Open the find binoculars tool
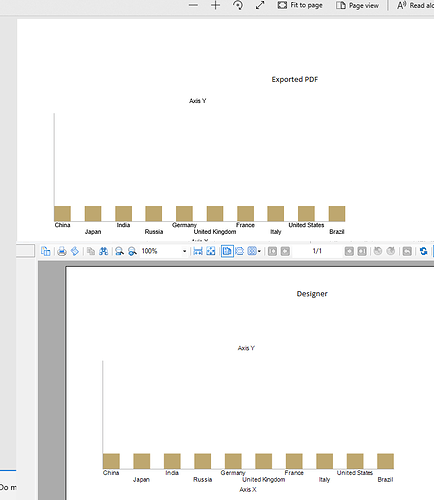Viewport: 434px width, 500px height. click(103, 251)
